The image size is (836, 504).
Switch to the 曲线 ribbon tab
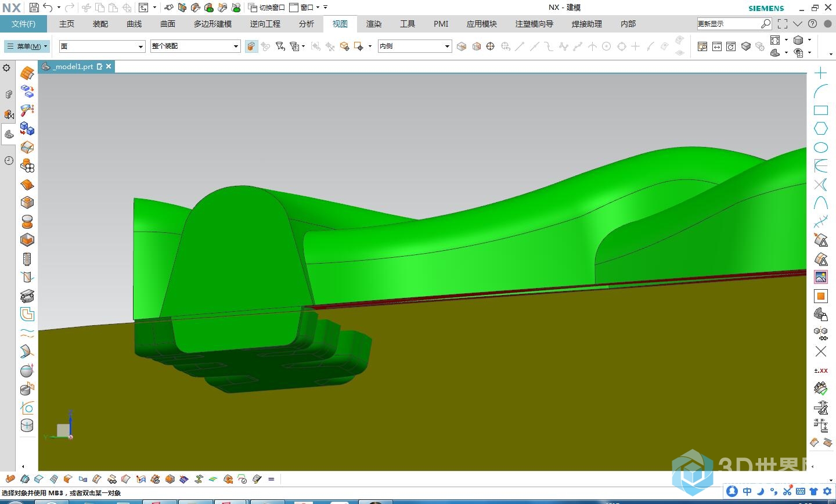pos(134,24)
